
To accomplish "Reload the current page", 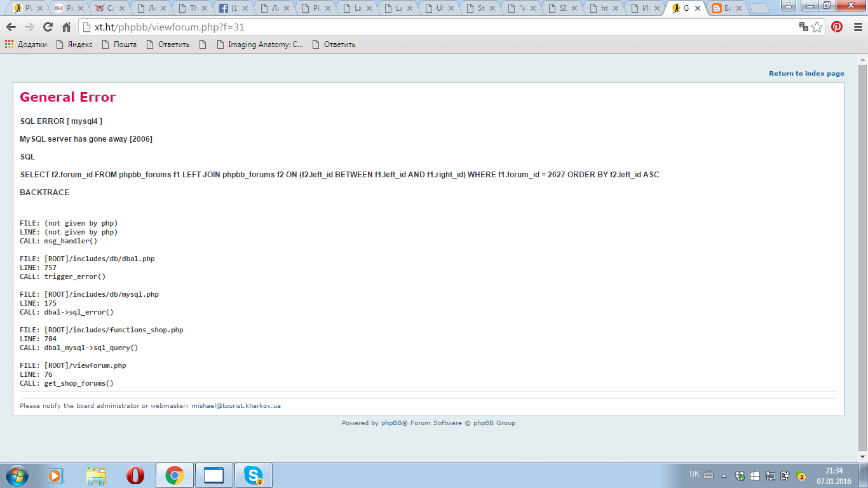I will point(48,27).
